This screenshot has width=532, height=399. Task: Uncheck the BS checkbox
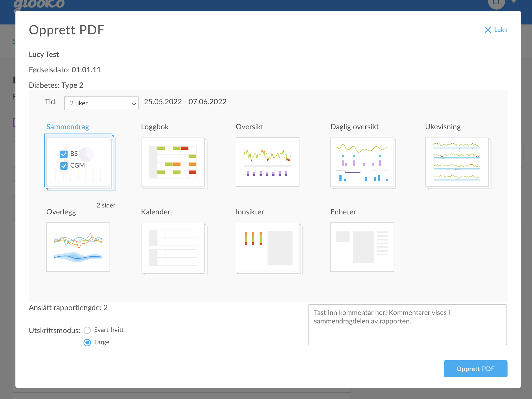pyautogui.click(x=64, y=154)
